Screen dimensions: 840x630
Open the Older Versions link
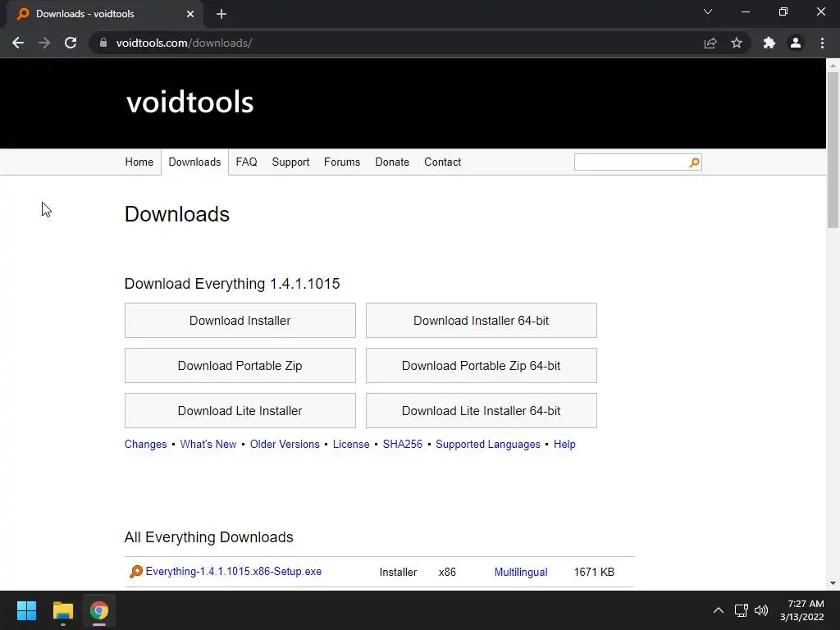click(285, 444)
